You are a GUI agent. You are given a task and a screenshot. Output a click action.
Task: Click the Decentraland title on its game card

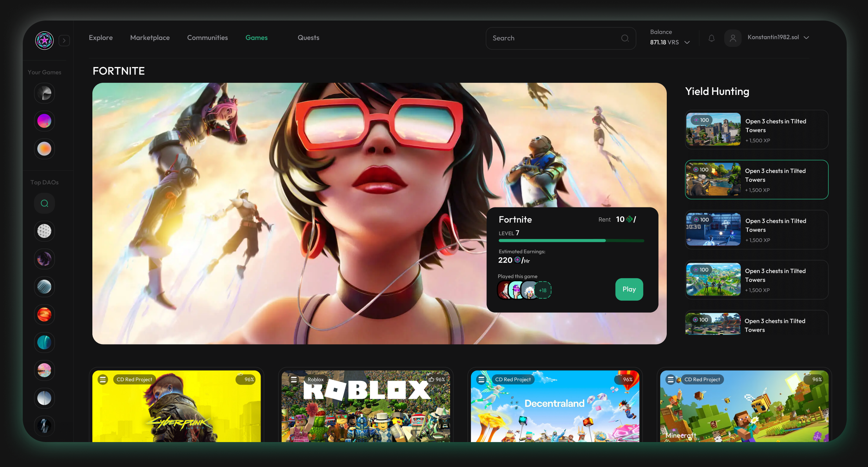tap(555, 403)
